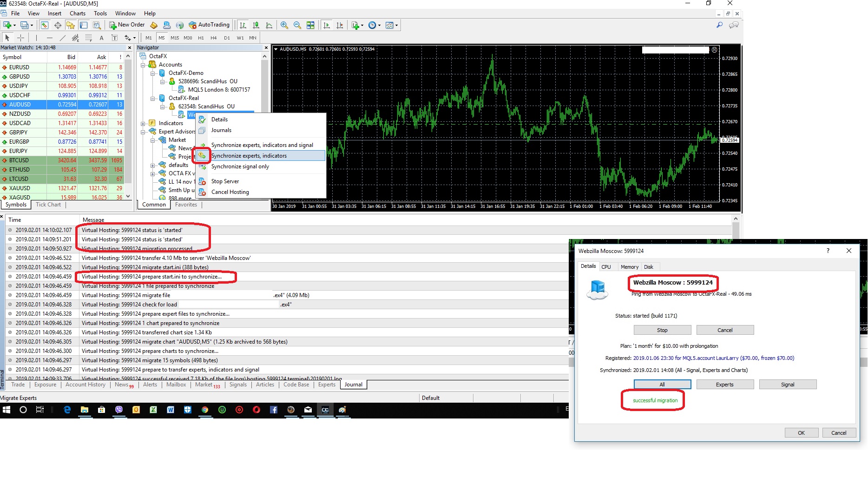868x478 pixels.
Task: Zoom in on the chart
Action: [x=284, y=25]
